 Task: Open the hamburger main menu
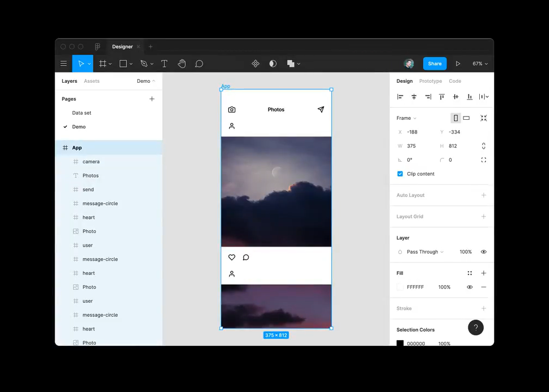click(64, 64)
